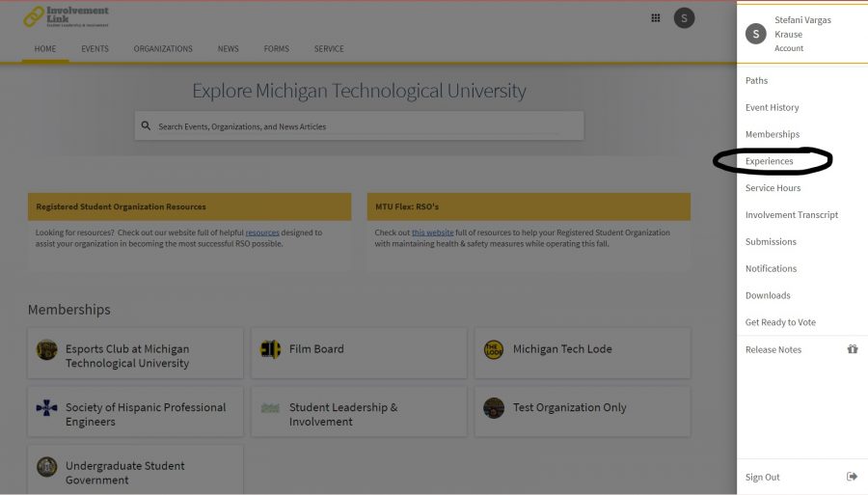Click the Michigan Tech Lode logo icon
Screen dimensions: 868x495
point(494,350)
